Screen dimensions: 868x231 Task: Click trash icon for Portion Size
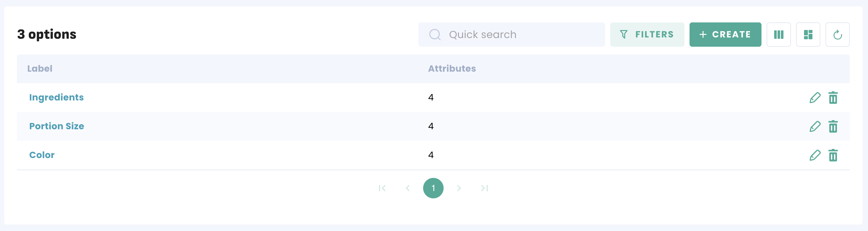click(833, 126)
